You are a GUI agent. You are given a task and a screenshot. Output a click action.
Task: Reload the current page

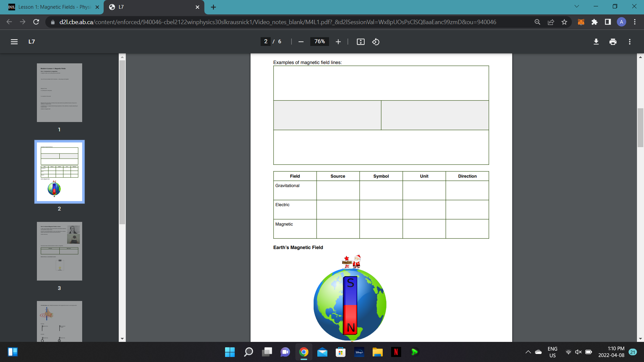(x=36, y=22)
